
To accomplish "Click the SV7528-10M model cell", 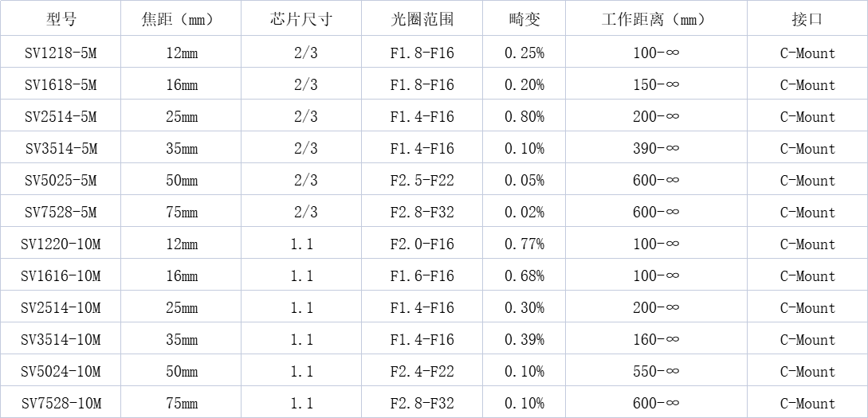I will coord(61,403).
